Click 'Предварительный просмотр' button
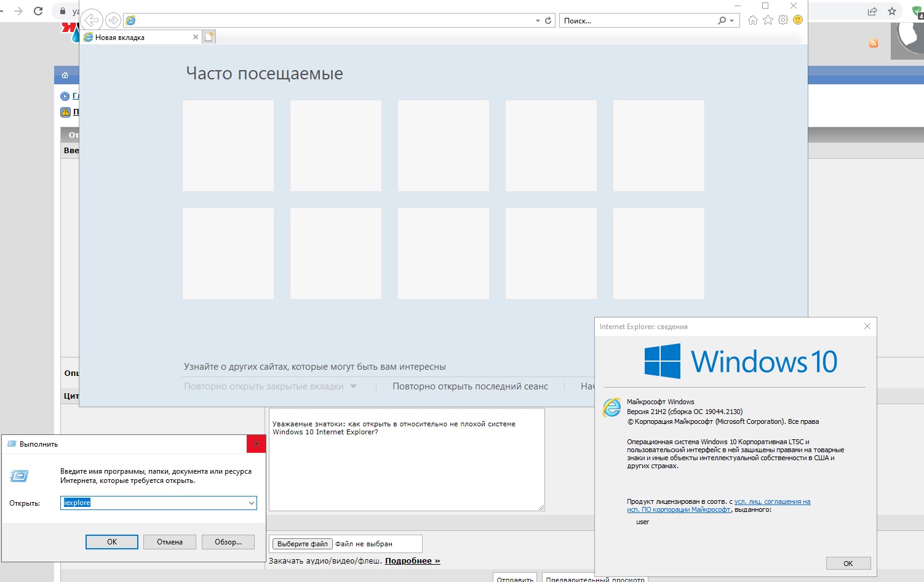924x582 pixels. click(595, 578)
